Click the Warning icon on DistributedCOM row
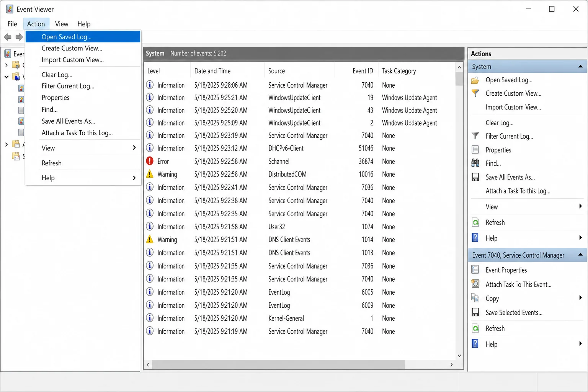 point(150,174)
